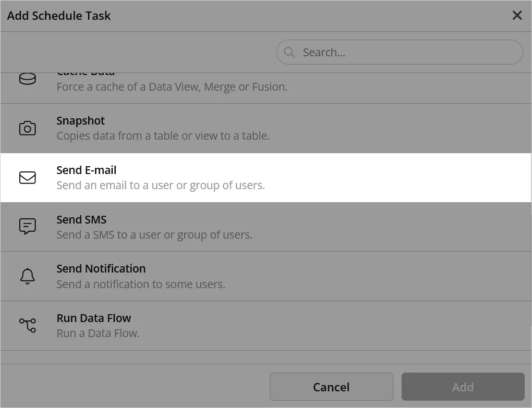
Task: Select the Send Notification task title
Action: pos(101,269)
